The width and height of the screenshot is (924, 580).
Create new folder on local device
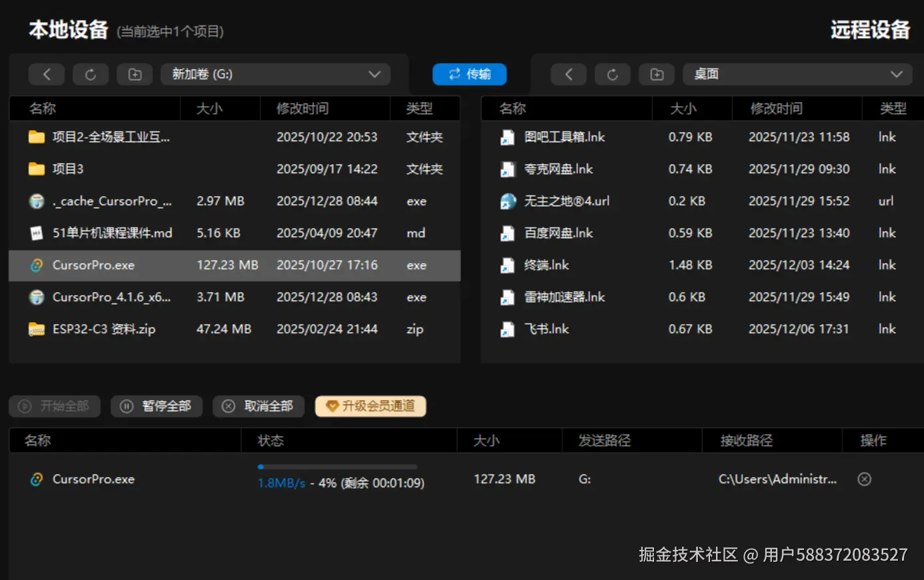pyautogui.click(x=135, y=74)
